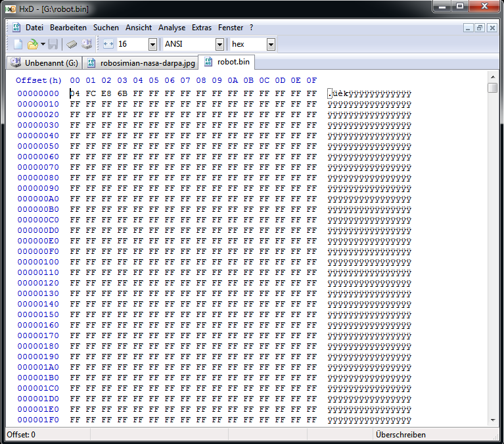Maximize the HxD main window
Screen dimensions: 504x444
coord(460,7)
